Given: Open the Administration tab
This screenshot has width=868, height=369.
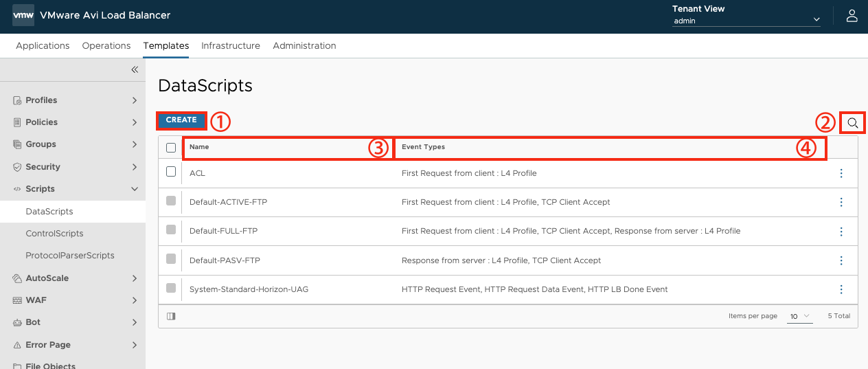Looking at the screenshot, I should (x=304, y=45).
